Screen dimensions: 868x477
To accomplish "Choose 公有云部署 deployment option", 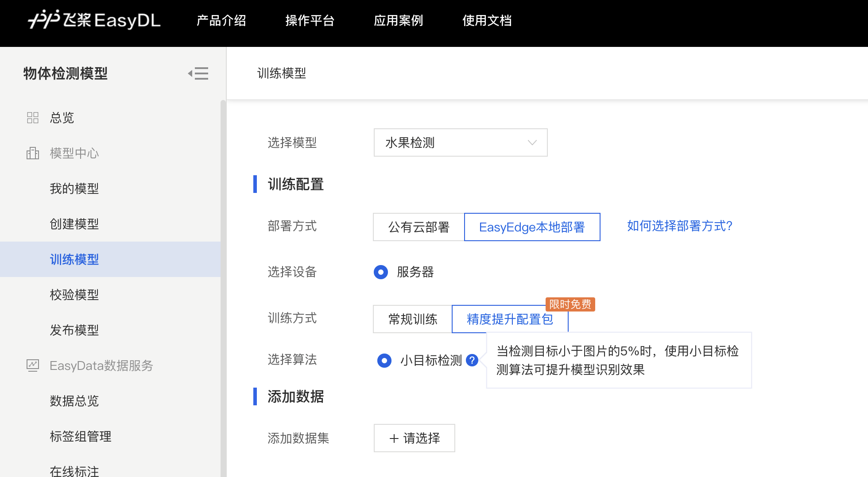I will point(419,227).
